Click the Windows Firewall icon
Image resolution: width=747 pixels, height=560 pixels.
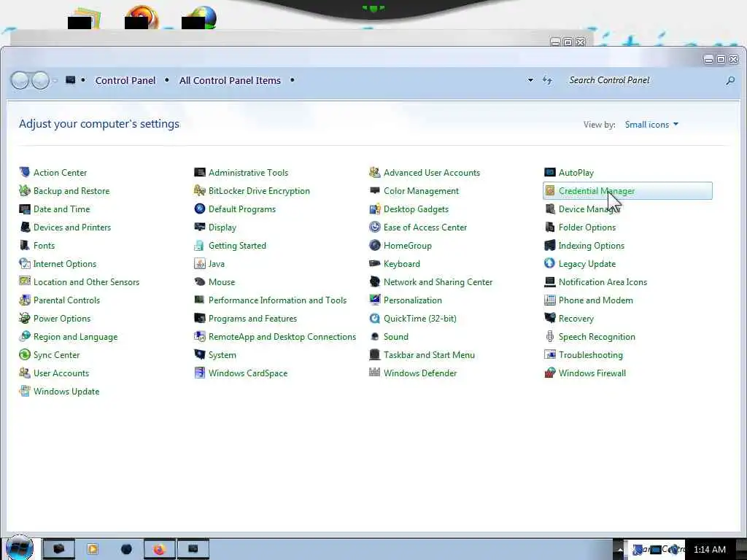(x=550, y=373)
